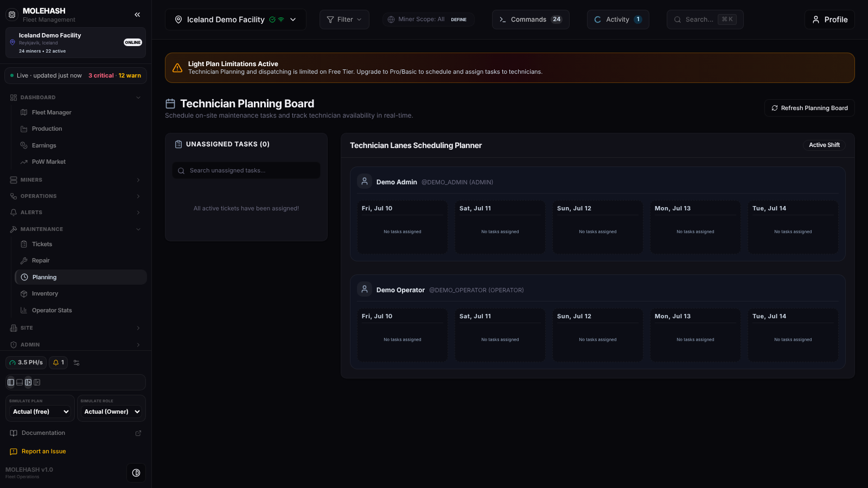Open the Documentation external link icon
Image resolution: width=868 pixels, height=488 pixels.
click(x=138, y=433)
